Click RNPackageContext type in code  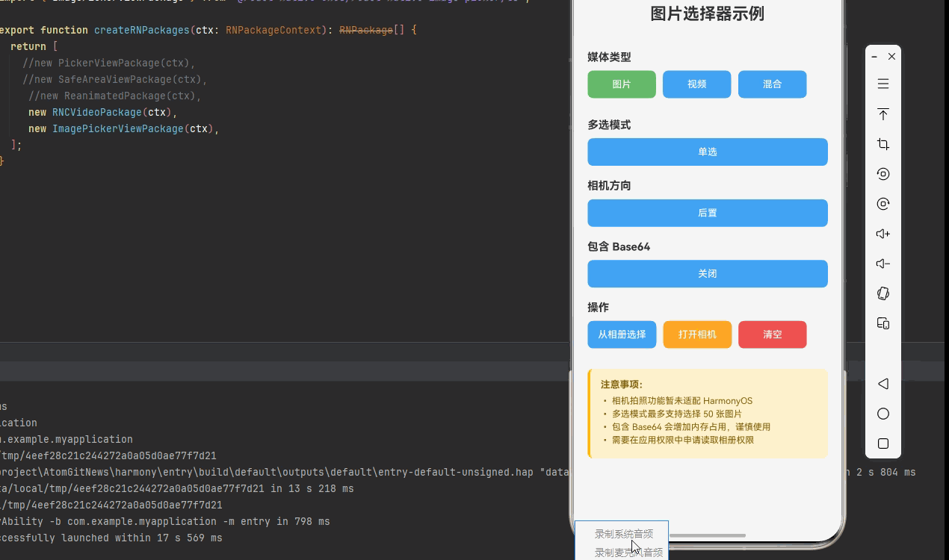(273, 30)
